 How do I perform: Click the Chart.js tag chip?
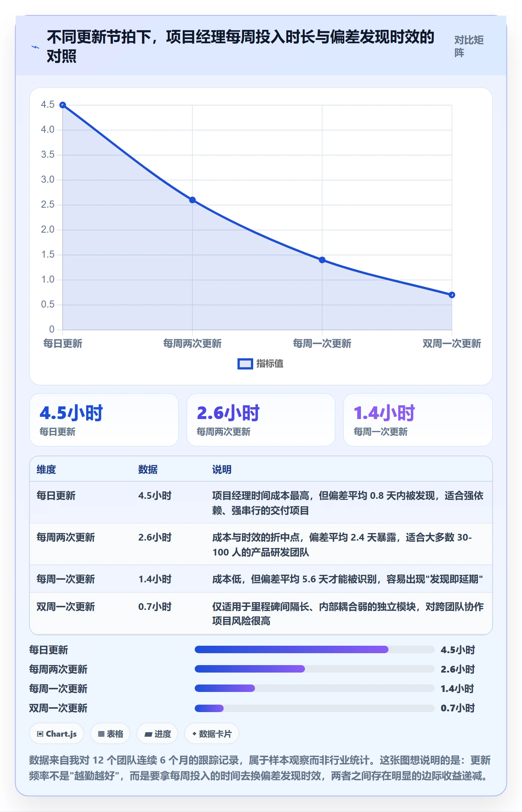(57, 734)
